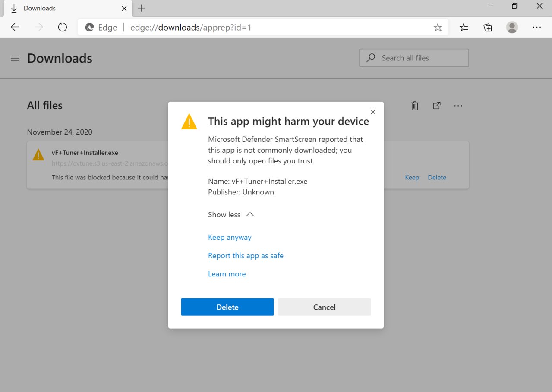552x392 pixels.
Task: Open the Learn more link
Action: (x=227, y=274)
